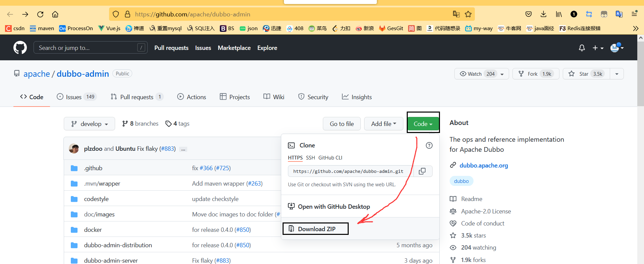Open the Firefox downloads arrow icon
The height and width of the screenshot is (264, 644).
point(544,14)
